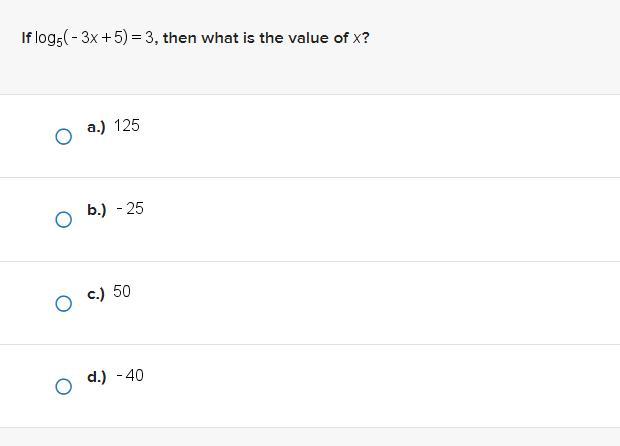Click the 'c.)' option label
Viewport: 620px width, 446px height.
click(96, 294)
